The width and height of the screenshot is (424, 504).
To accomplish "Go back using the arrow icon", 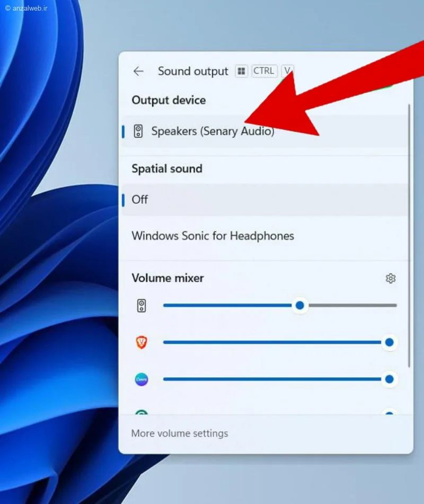I will click(138, 71).
